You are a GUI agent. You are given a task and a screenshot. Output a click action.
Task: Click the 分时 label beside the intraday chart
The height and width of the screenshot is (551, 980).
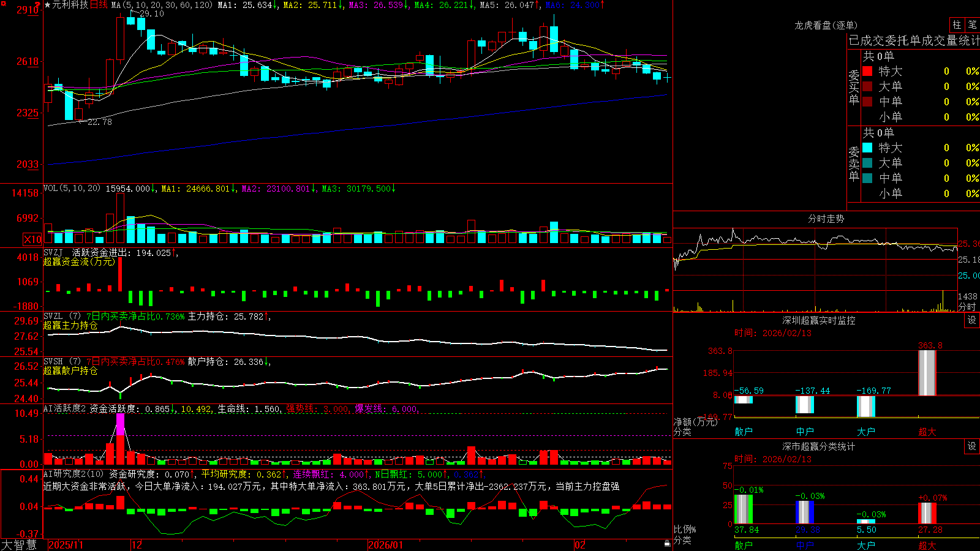(967, 306)
